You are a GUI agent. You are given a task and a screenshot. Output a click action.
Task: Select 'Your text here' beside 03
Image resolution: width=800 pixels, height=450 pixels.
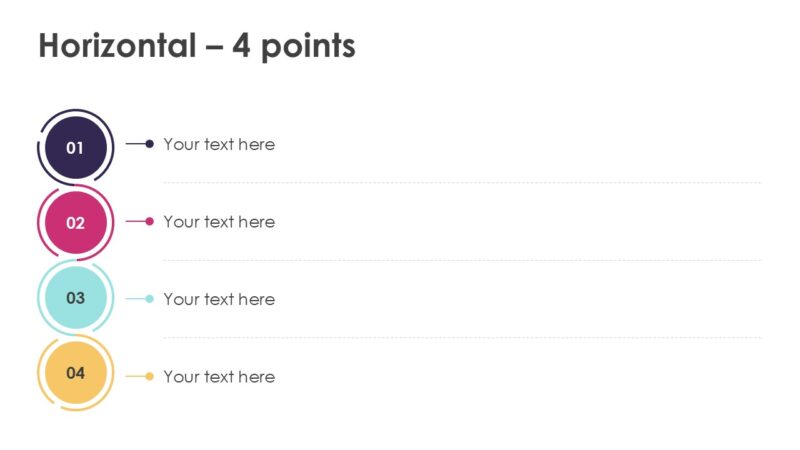coord(219,299)
